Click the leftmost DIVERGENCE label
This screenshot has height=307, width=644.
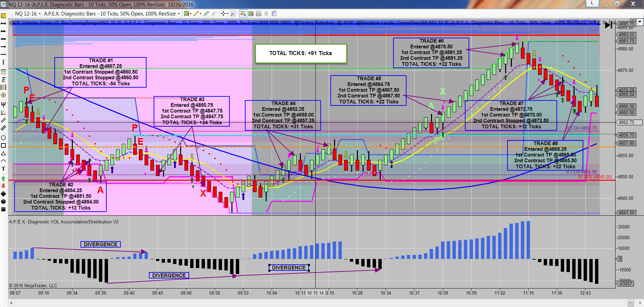click(x=101, y=245)
